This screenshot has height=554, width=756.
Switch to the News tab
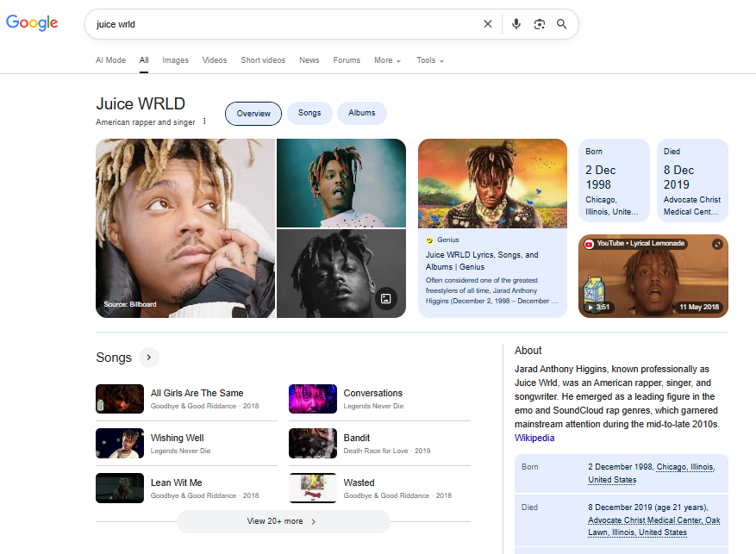[309, 60]
